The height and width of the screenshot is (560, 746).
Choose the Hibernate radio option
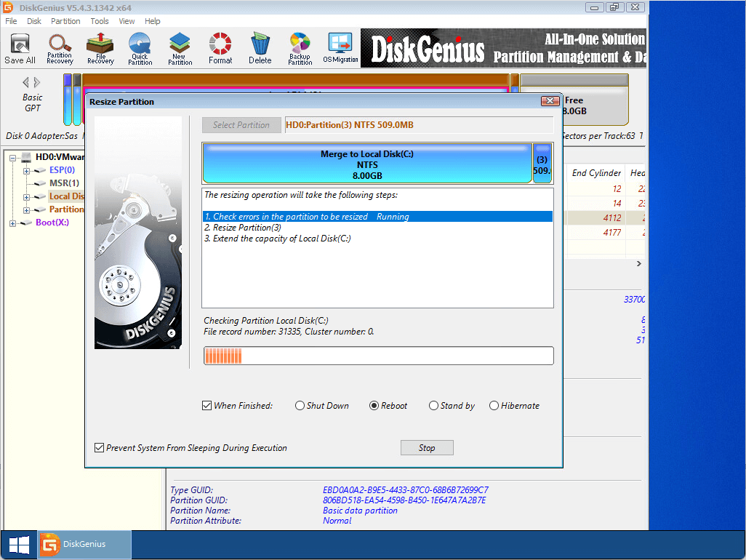(494, 406)
